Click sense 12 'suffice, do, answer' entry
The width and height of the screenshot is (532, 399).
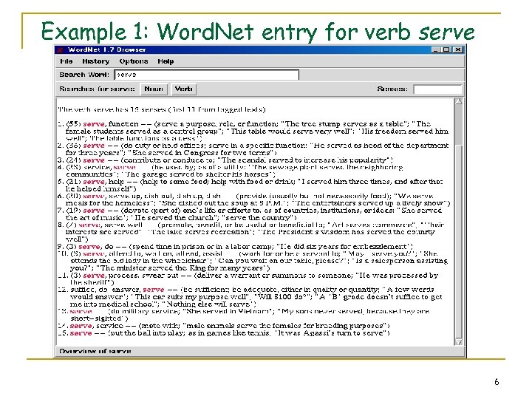(x=250, y=297)
